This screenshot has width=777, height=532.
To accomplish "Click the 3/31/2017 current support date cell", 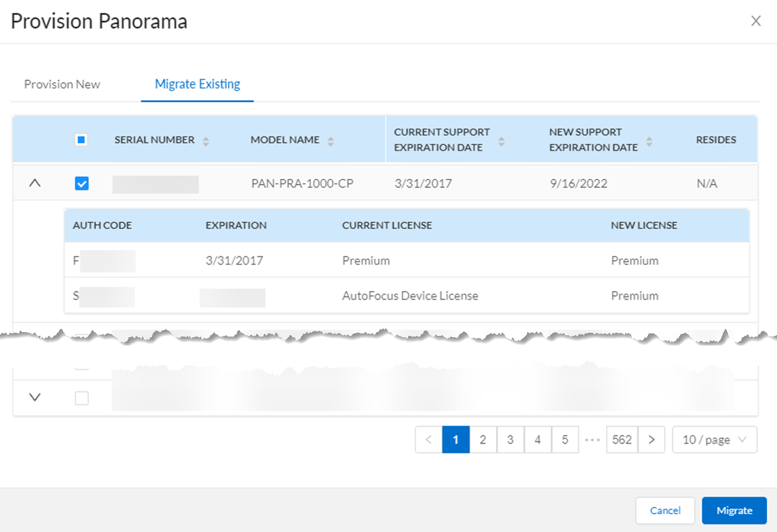I will pos(423,184).
